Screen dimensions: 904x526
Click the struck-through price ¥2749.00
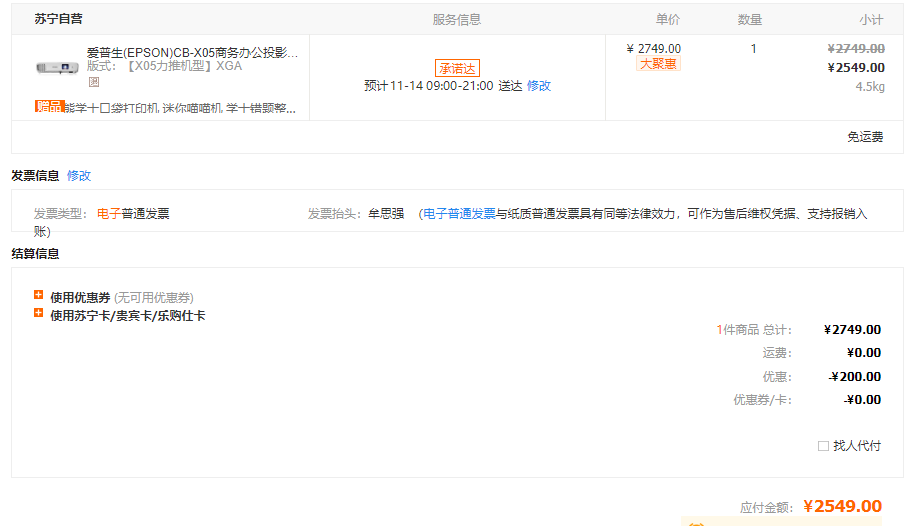tap(856, 48)
